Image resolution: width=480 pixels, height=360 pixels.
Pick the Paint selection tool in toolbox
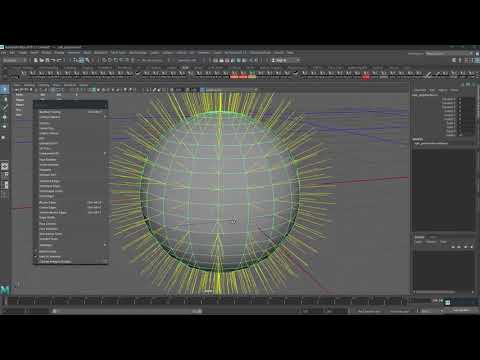(4, 108)
